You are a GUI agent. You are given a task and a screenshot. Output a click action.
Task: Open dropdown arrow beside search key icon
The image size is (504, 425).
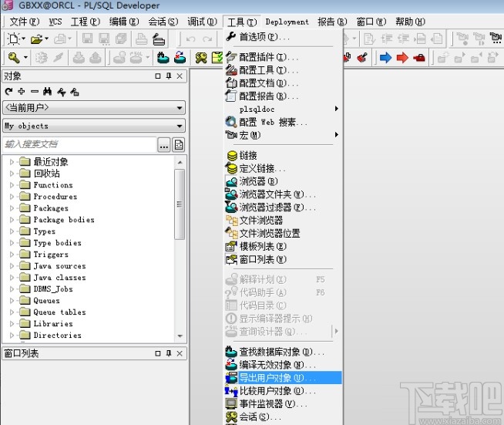pyautogui.click(x=25, y=58)
